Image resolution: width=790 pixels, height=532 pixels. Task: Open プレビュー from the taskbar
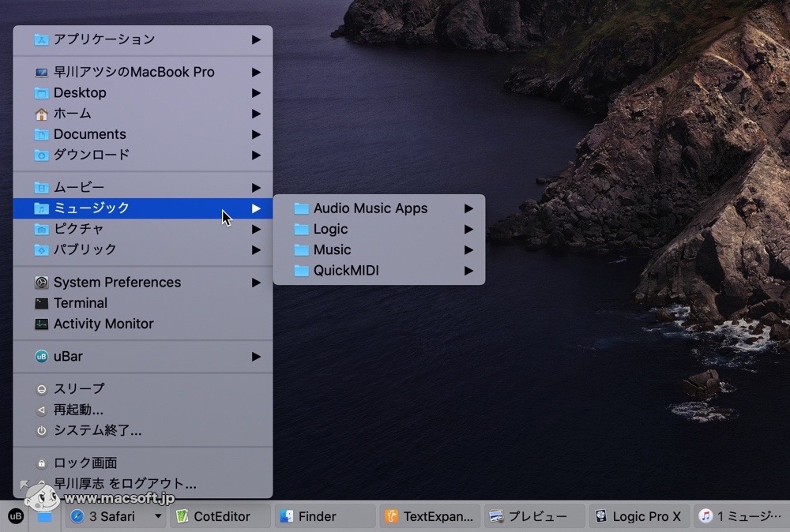click(x=535, y=515)
